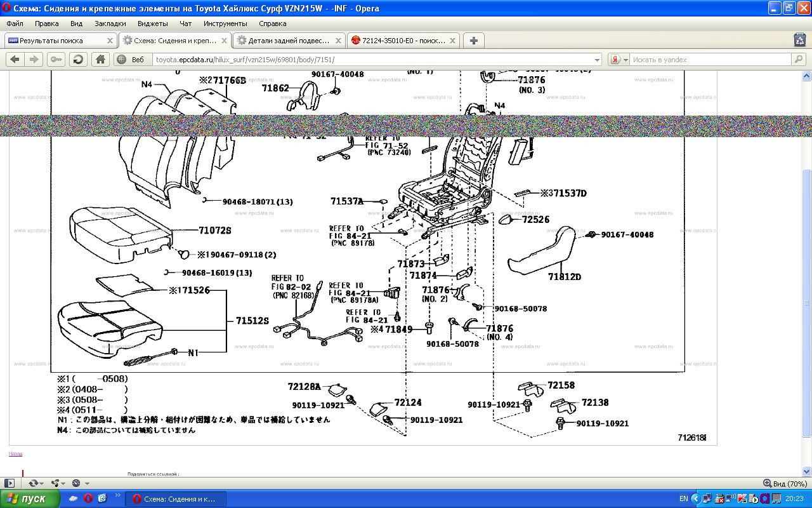This screenshot has height=508, width=812.
Task: Open the Инструменты menu
Action: pos(225,23)
